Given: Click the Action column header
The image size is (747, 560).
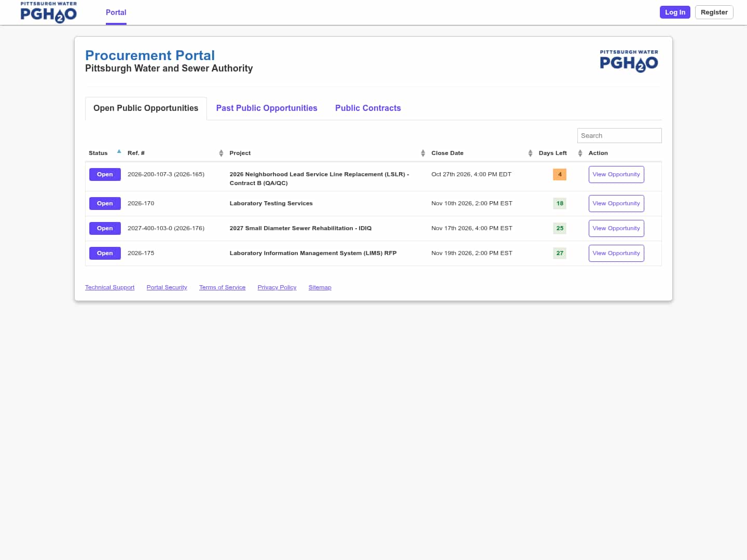Looking at the screenshot, I should click(598, 153).
